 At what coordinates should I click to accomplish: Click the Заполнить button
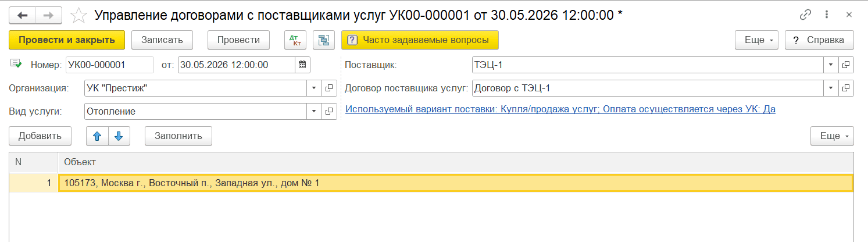coord(178,136)
